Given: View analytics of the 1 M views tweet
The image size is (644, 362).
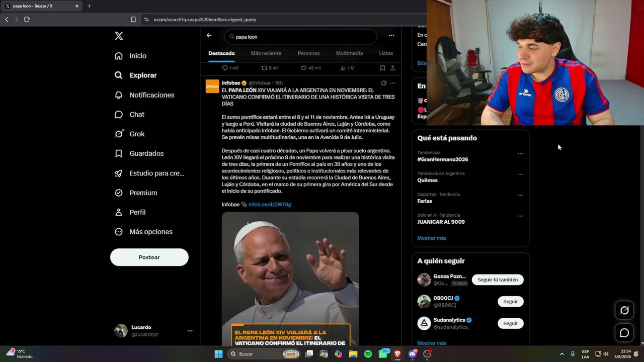Looking at the screenshot, I should point(343,68).
